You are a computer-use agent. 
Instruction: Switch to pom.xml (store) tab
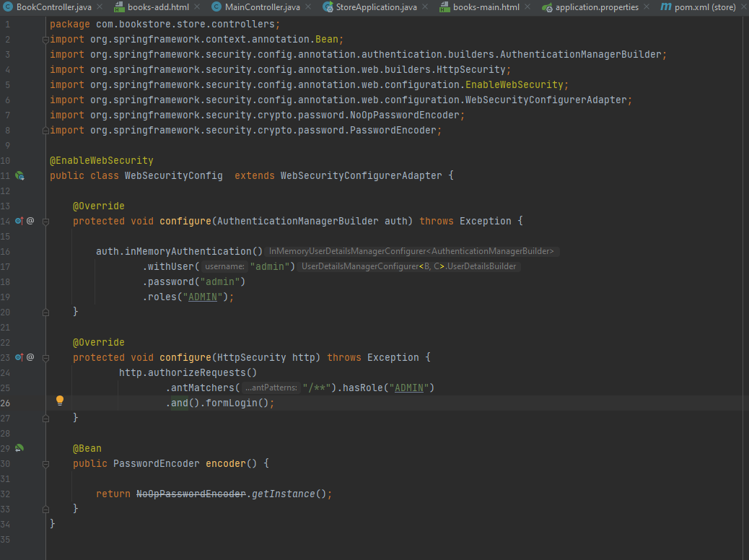(705, 7)
